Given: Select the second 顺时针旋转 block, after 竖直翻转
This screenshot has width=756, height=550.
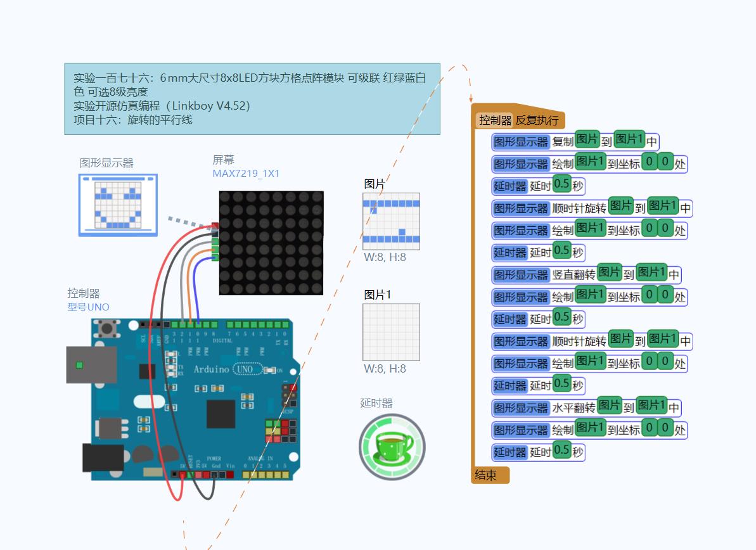Looking at the screenshot, I should [x=592, y=341].
